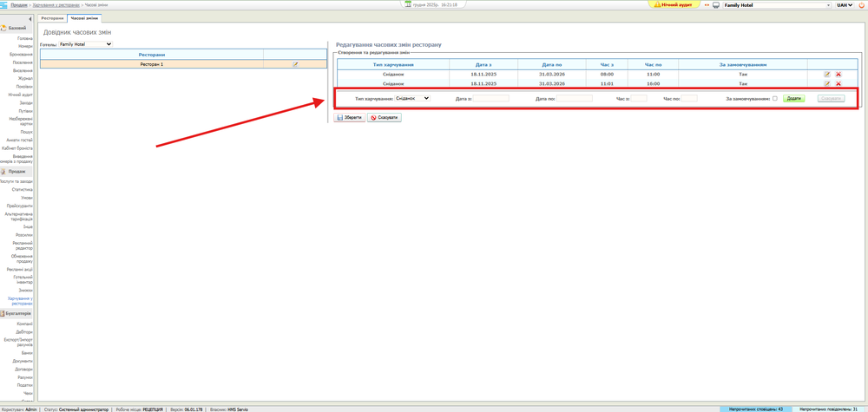This screenshot has height=412, width=868.
Task: Click the monitor icon beside hotel selector
Action: tap(716, 5)
